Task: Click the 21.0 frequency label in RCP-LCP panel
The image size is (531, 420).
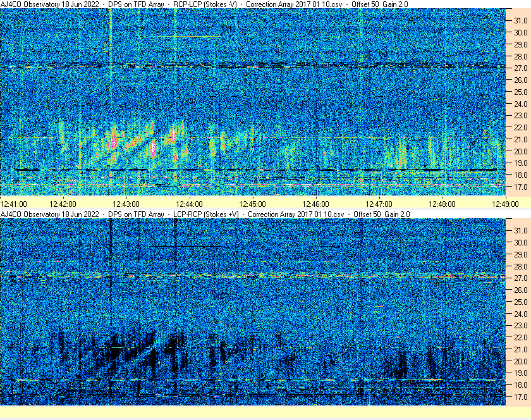Action: click(521, 139)
